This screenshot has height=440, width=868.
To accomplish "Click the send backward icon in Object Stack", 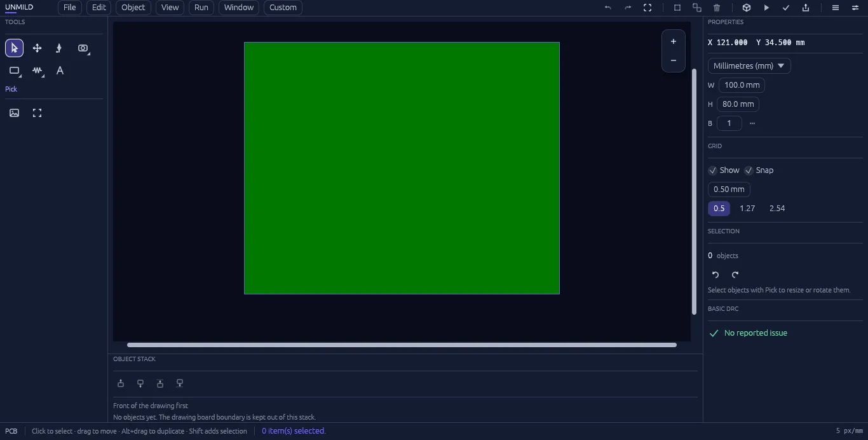I will click(x=140, y=383).
